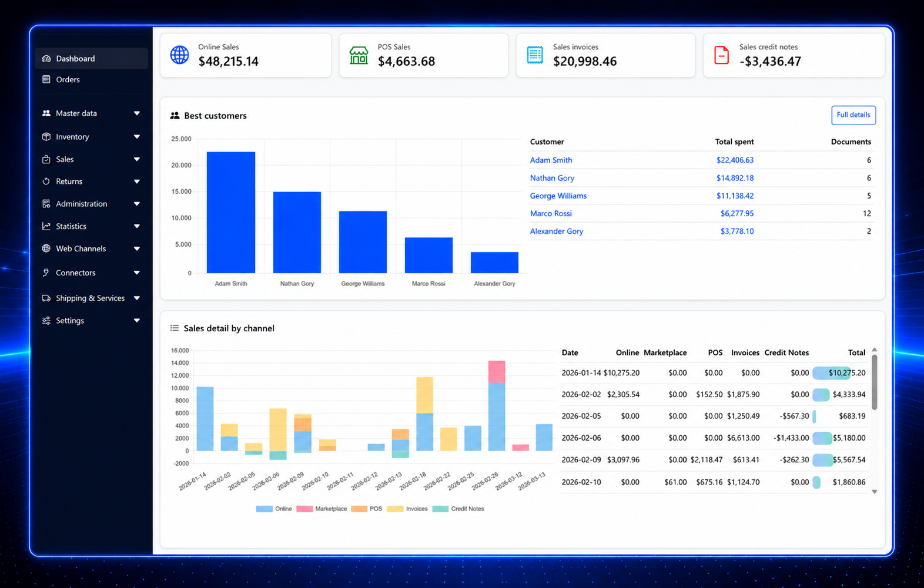Click the Marco Rossi bar in chart
Viewport: 924px width, 588px height.
pyautogui.click(x=428, y=256)
